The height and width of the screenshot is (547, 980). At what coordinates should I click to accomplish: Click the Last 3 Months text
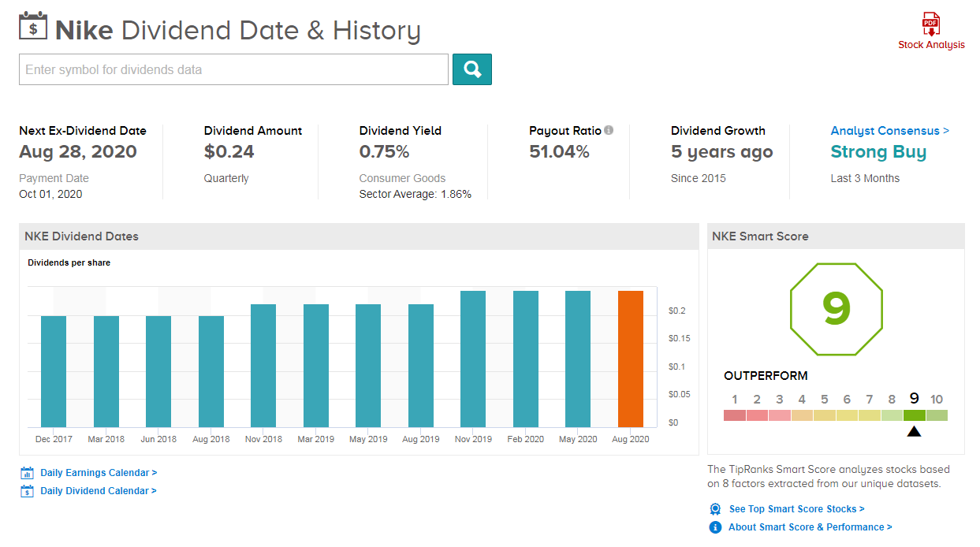(x=865, y=178)
